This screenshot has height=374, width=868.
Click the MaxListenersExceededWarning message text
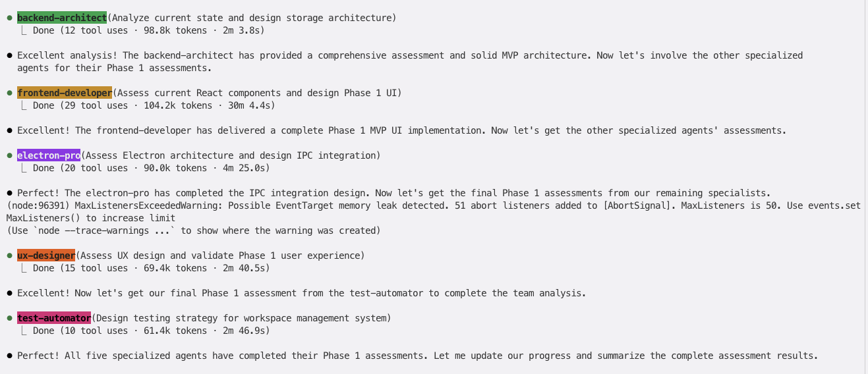coord(434,212)
